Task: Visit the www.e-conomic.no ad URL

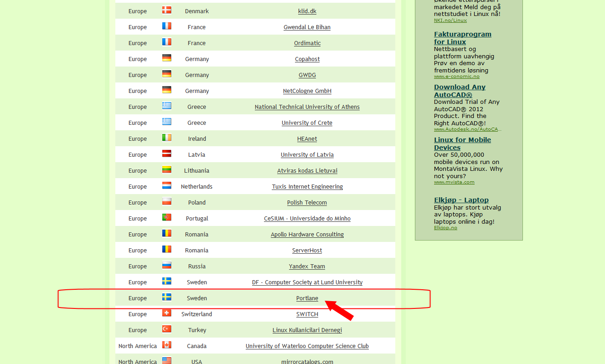Action: [457, 77]
